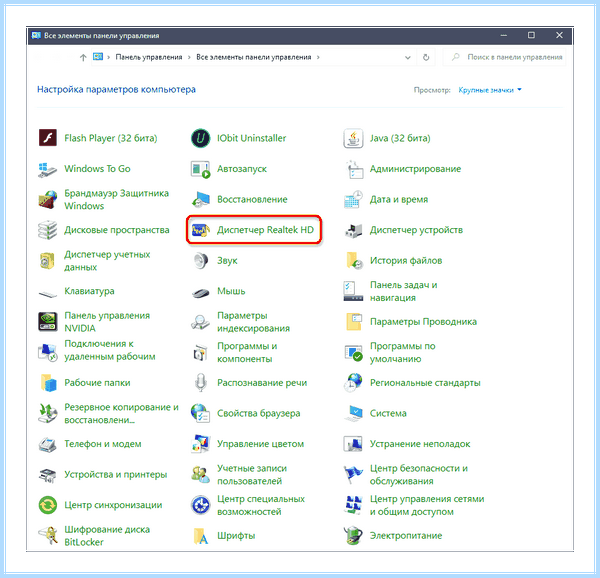Screen dimensions: 600x578
Task: Open the Центр специальных возможностей icon
Action: (201, 505)
